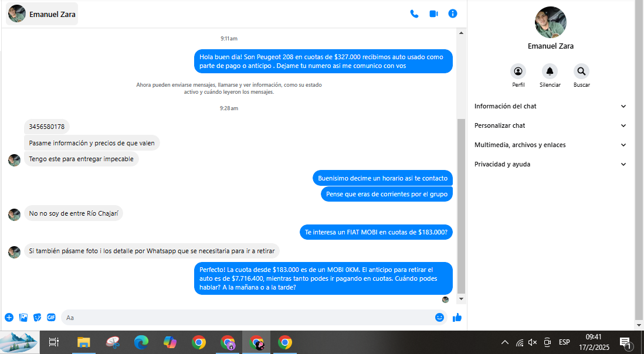
Task: Open the Perfil button in side panel
Action: coord(518,76)
